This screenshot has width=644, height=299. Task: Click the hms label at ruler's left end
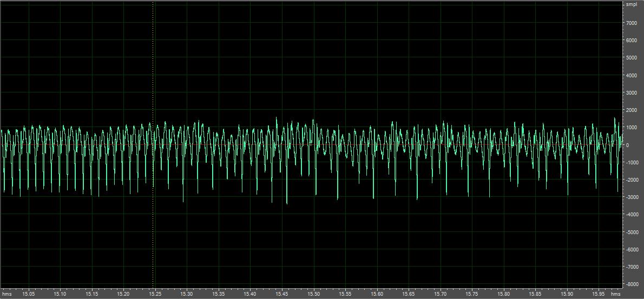coord(6,294)
